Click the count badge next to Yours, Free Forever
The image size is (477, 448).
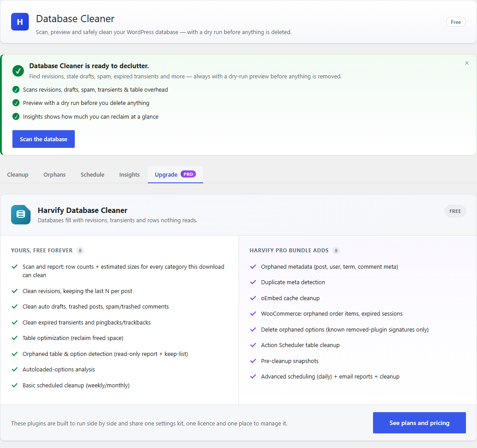[x=80, y=251]
